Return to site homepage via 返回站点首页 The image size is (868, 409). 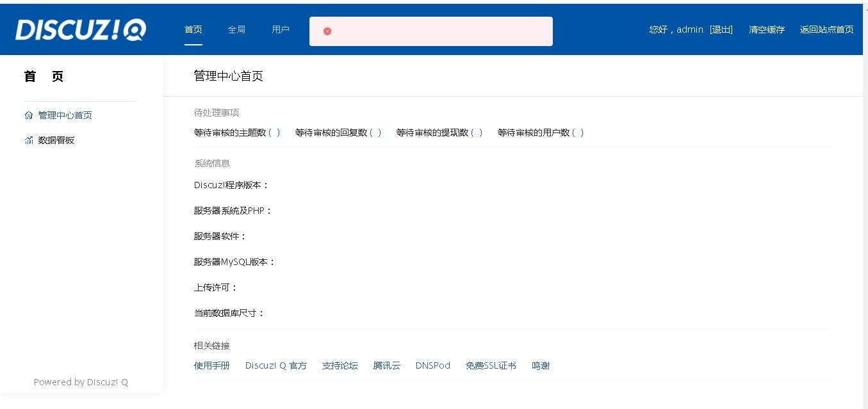point(826,29)
